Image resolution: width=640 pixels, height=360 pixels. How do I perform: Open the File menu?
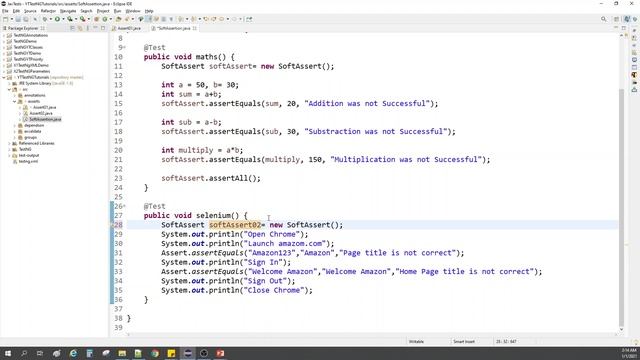pos(5,11)
